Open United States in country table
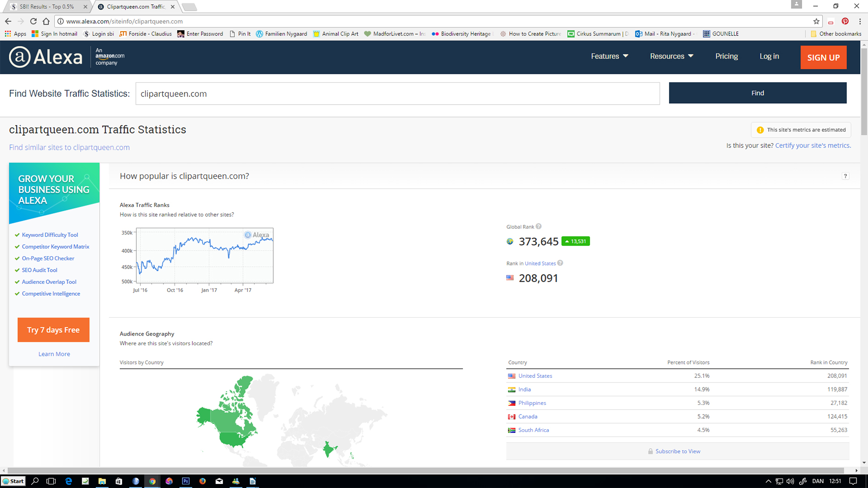This screenshot has width=868, height=488. click(535, 376)
